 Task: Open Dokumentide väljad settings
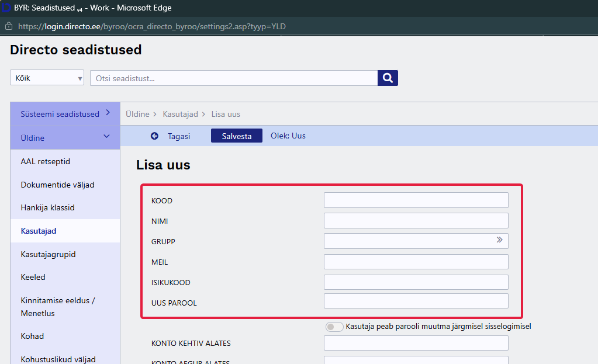pos(57,185)
